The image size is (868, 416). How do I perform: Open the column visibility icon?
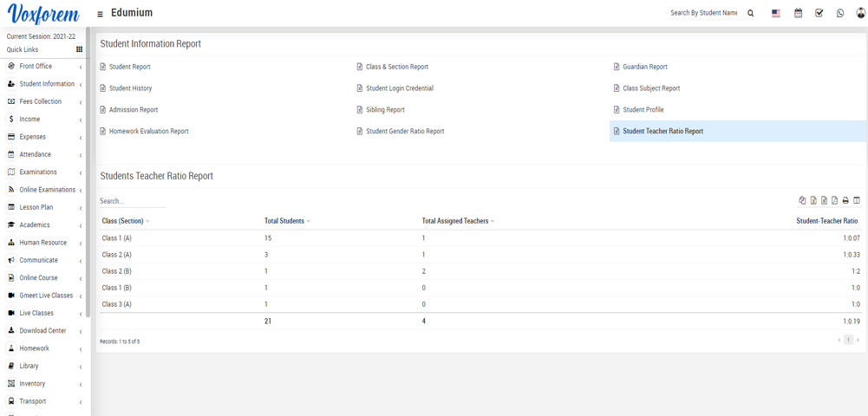(x=857, y=200)
